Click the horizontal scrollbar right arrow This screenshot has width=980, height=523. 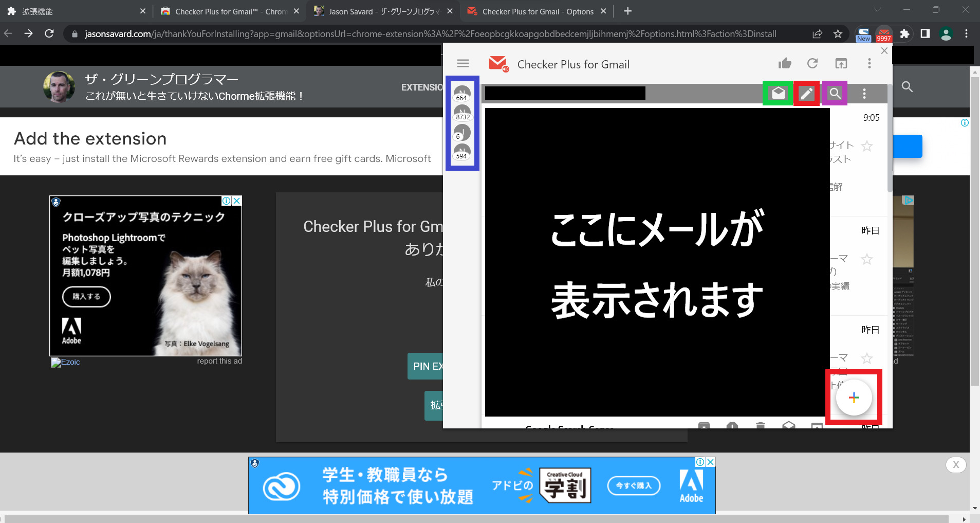click(x=964, y=519)
